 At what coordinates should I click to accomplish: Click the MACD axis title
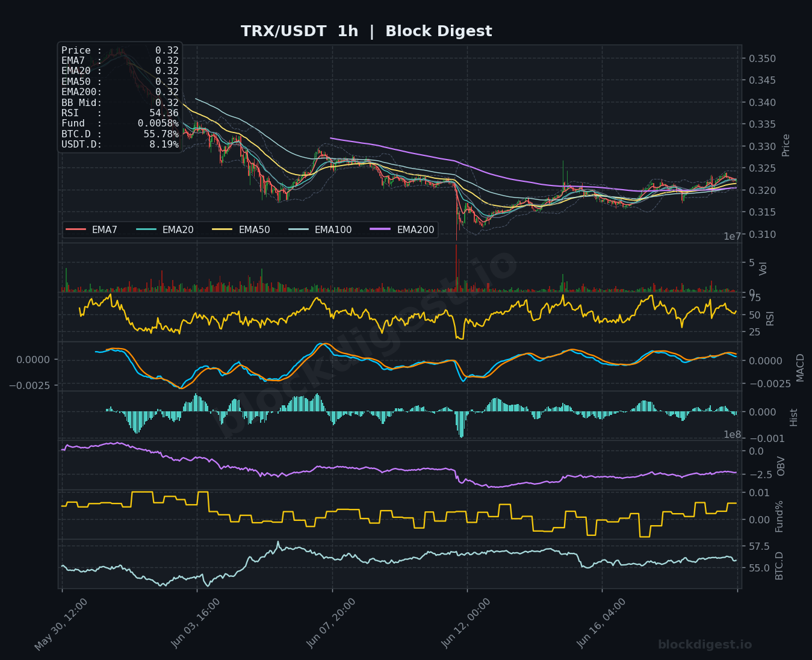[x=800, y=367]
